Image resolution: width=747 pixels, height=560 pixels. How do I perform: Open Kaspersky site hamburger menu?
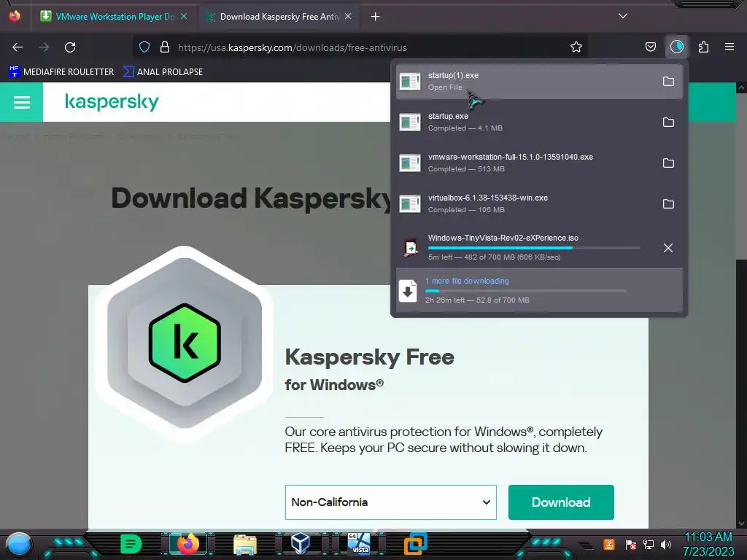click(x=21, y=102)
